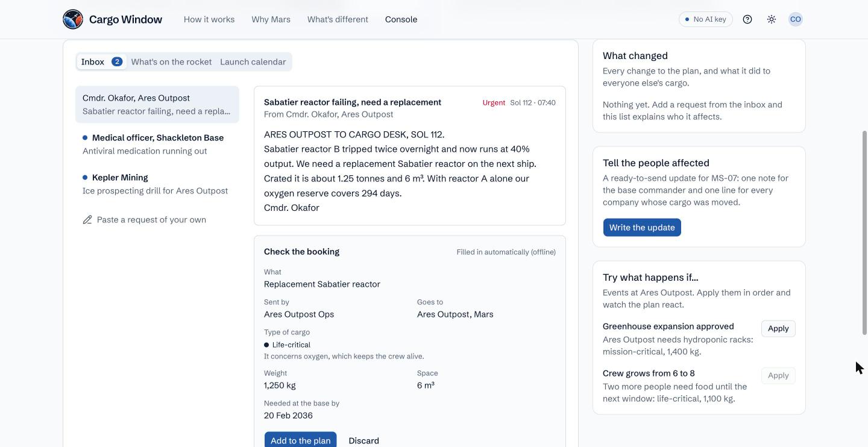Click the What changed heading
This screenshot has height=447, width=868.
tap(635, 55)
